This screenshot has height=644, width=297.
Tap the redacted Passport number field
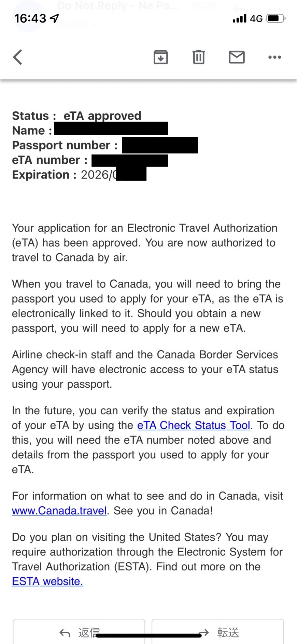coord(160,145)
